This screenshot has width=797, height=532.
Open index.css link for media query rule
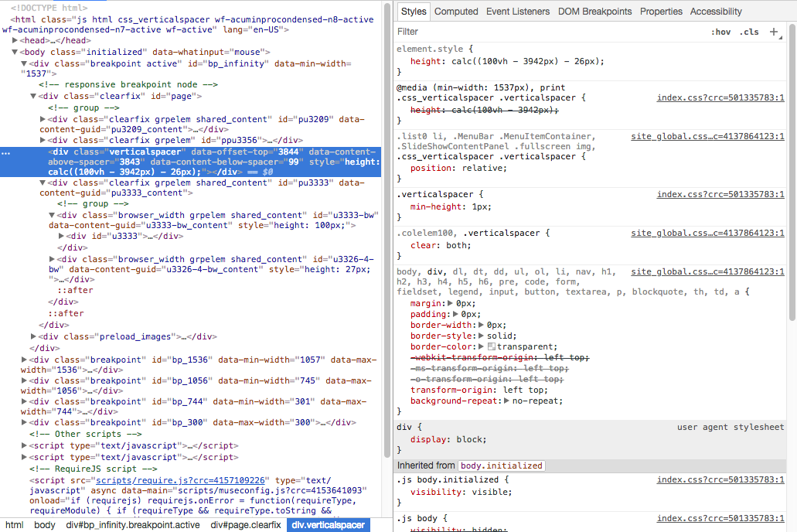pos(720,97)
